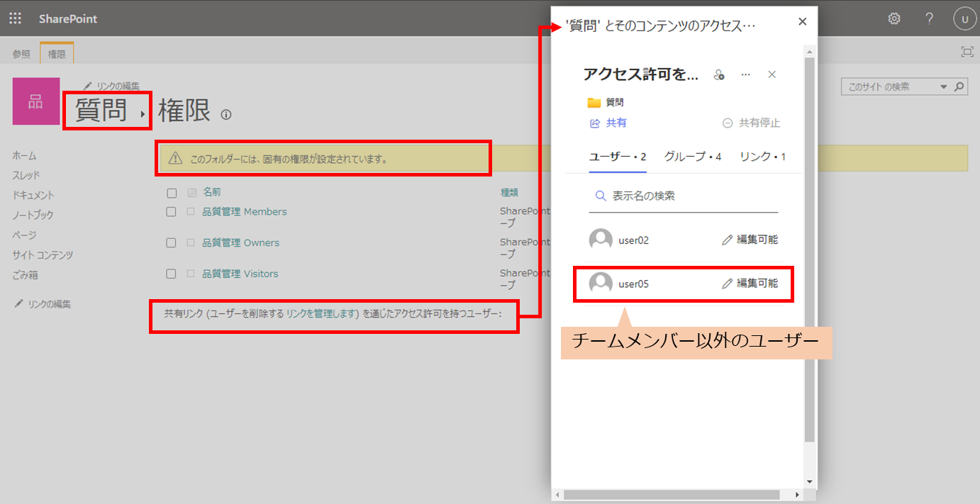The image size is (980, 504).
Task: Open the help question mark icon
Action: pos(929,18)
